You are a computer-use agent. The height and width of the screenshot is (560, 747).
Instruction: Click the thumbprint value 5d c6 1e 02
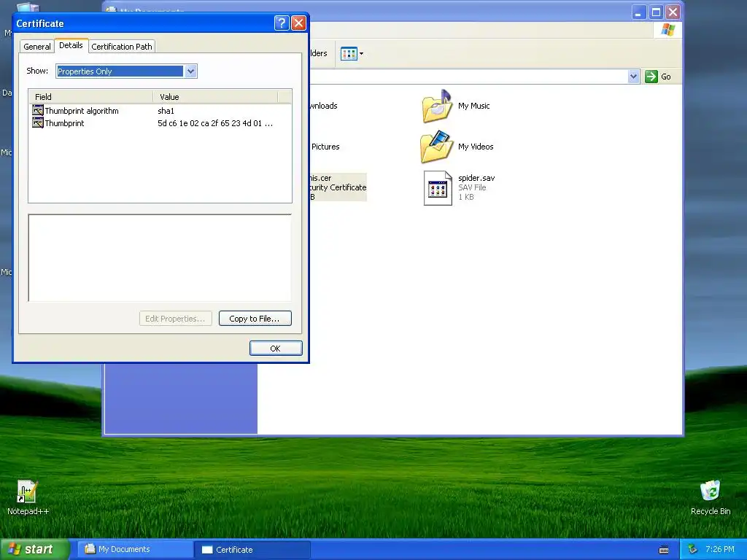coord(215,123)
